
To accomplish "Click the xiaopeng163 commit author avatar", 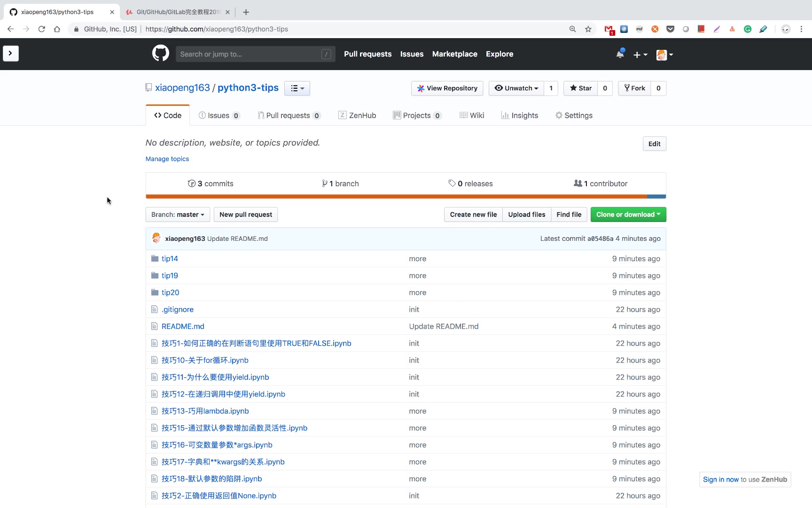I will (156, 238).
